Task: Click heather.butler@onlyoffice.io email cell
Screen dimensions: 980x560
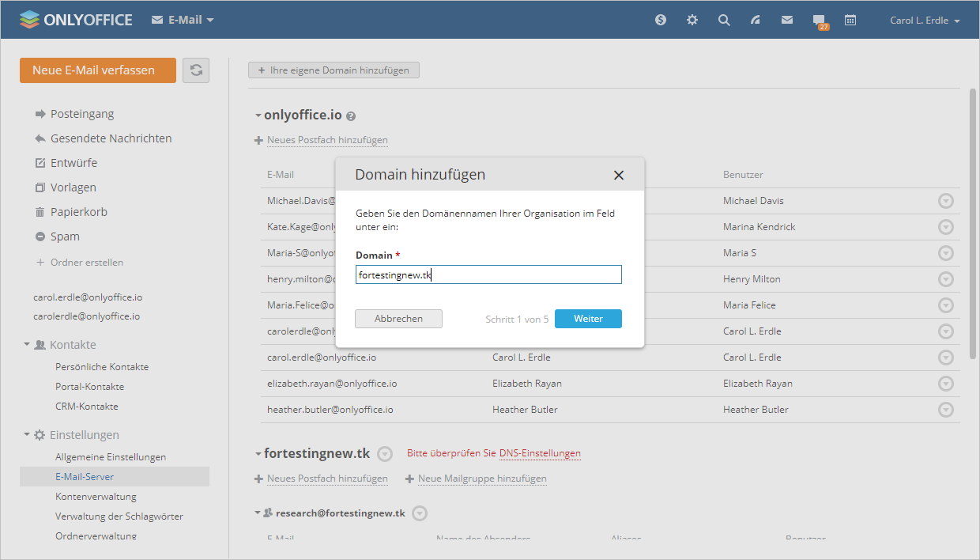Action: 330,410
